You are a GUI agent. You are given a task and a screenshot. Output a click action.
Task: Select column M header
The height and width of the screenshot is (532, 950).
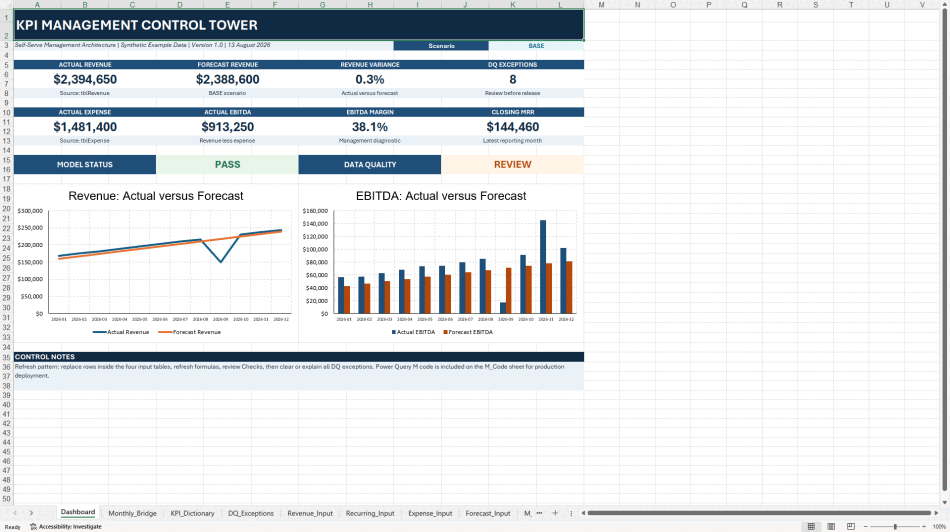[601, 5]
